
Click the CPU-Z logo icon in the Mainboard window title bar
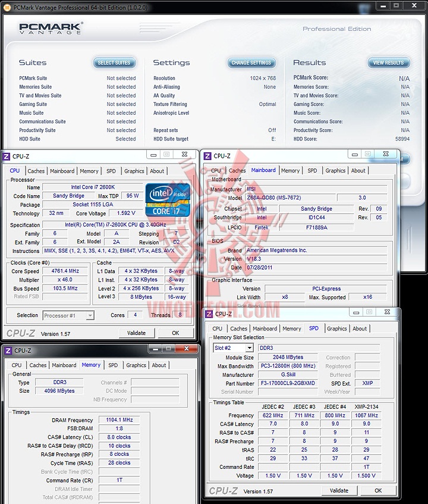[x=207, y=156]
